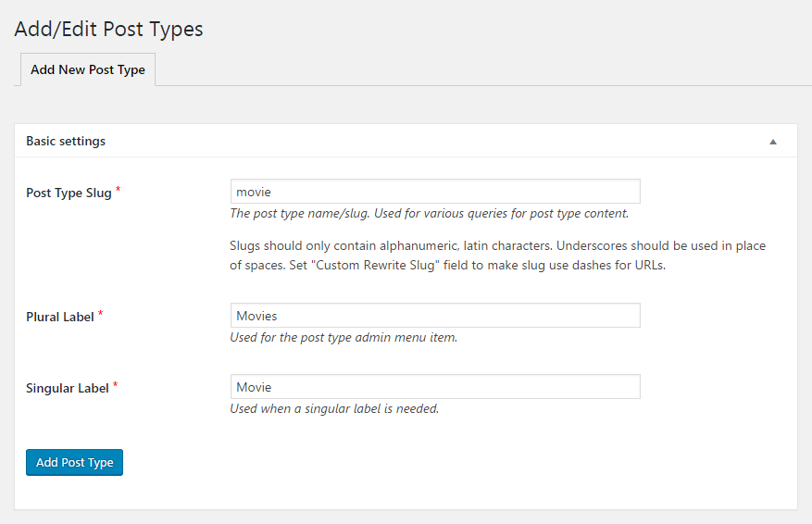Image resolution: width=812 pixels, height=524 pixels.
Task: Focus the Plural Label input field
Action: (x=435, y=316)
